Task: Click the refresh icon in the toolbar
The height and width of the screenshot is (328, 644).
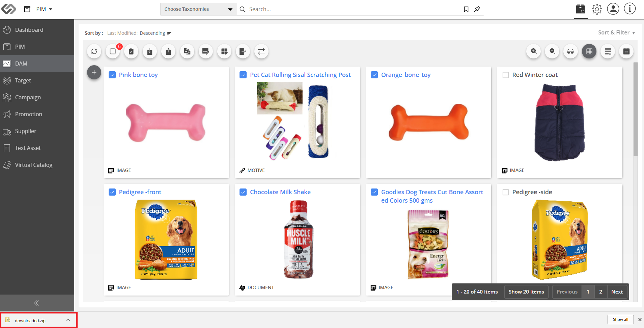Action: [94, 51]
